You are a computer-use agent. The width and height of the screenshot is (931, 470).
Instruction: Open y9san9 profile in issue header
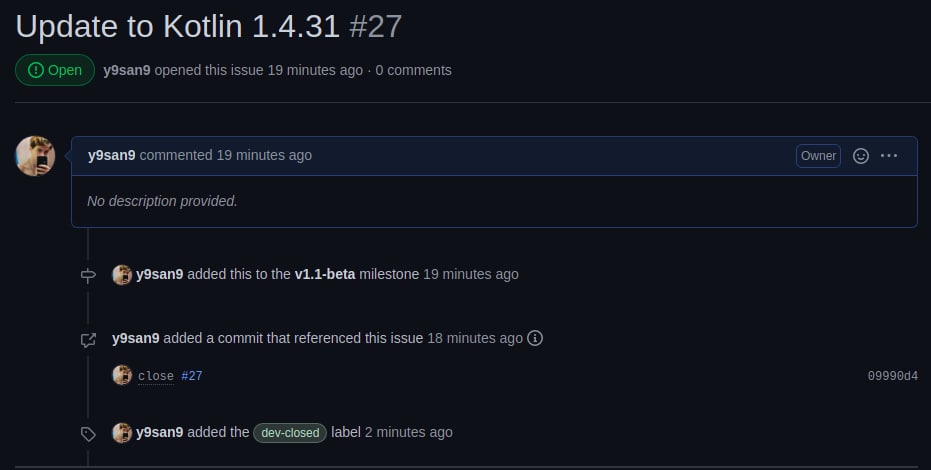click(127, 70)
